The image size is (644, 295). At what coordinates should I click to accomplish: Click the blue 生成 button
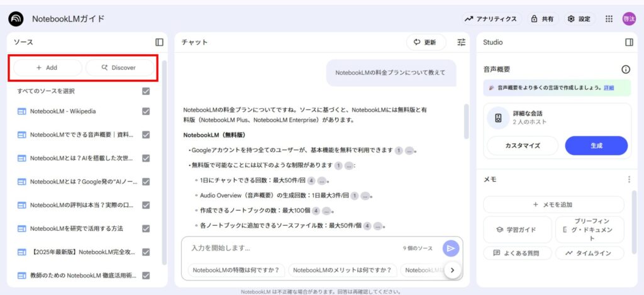coord(596,145)
